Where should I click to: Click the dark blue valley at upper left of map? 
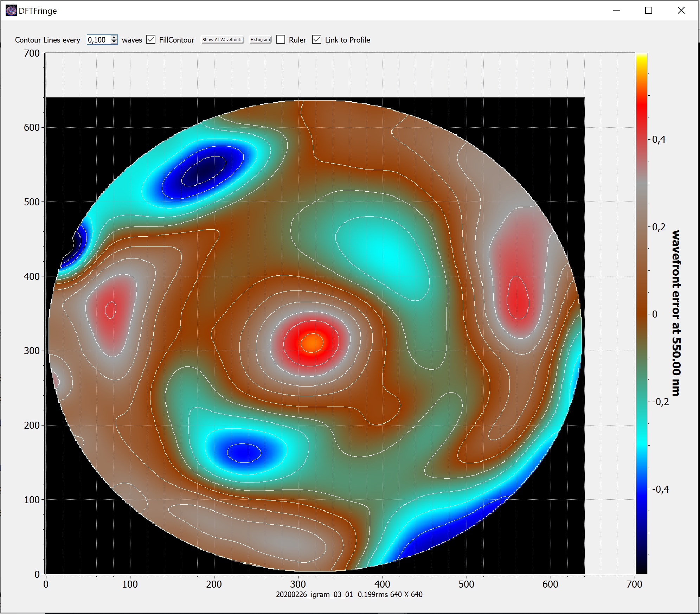pos(204,171)
